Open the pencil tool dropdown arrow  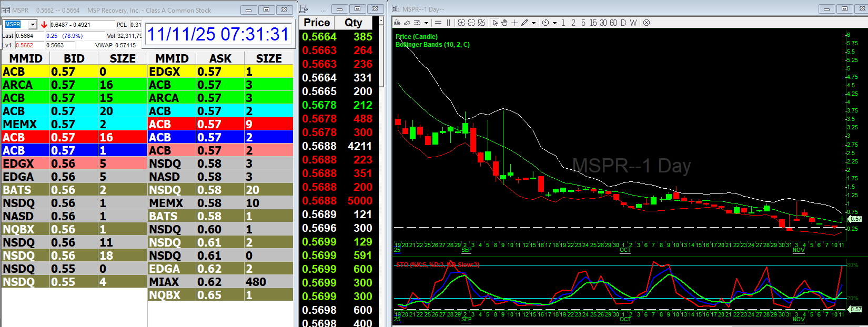coord(533,23)
